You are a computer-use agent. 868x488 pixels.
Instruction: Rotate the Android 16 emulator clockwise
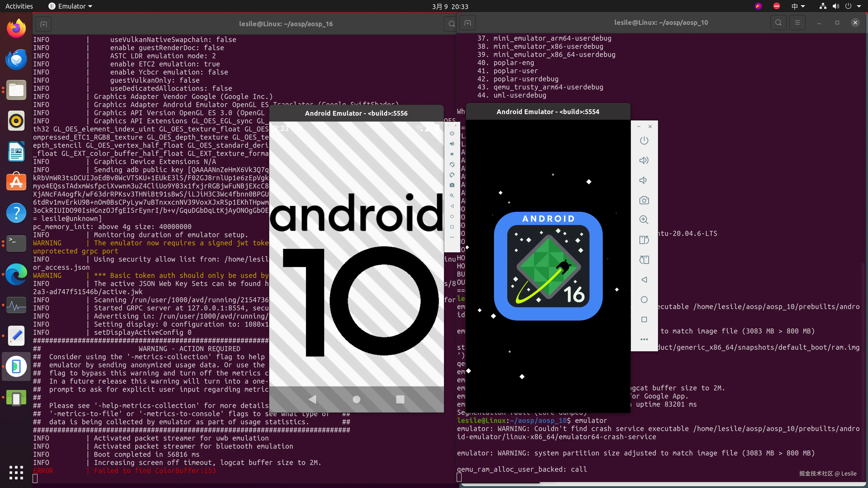[x=644, y=259]
